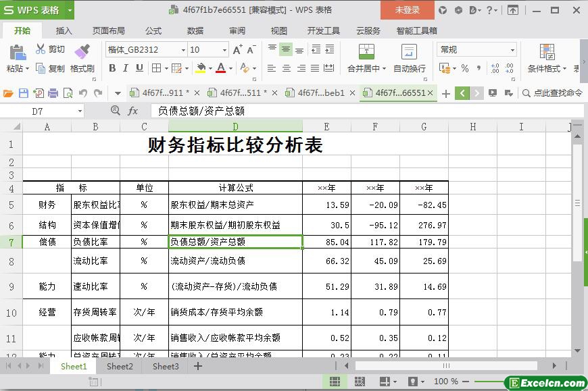The width and height of the screenshot is (588, 391).
Task: Click the Undo arrow icon
Action: [82, 93]
